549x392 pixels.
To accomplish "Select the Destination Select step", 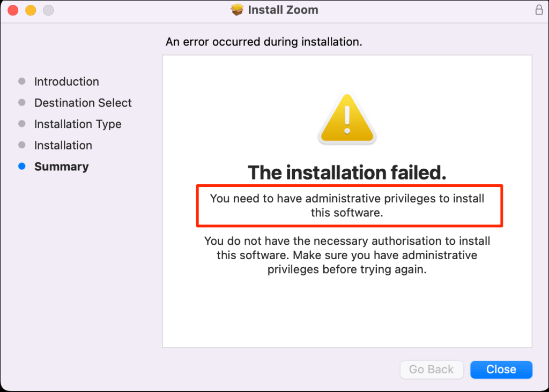I will (x=83, y=103).
